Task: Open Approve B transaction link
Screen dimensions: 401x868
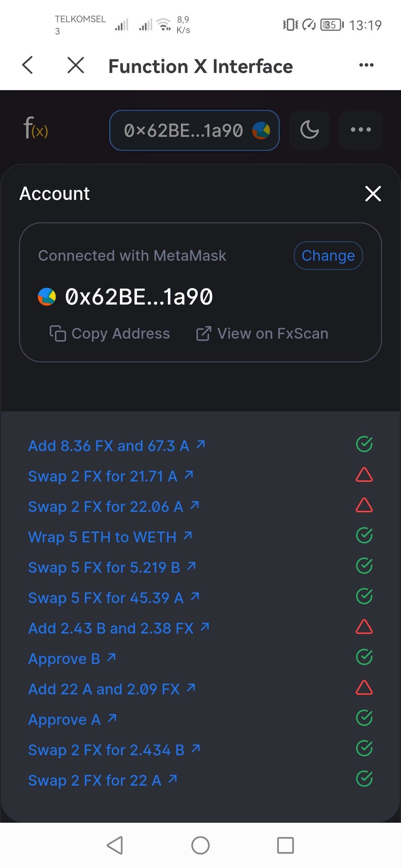Action: 72,658
